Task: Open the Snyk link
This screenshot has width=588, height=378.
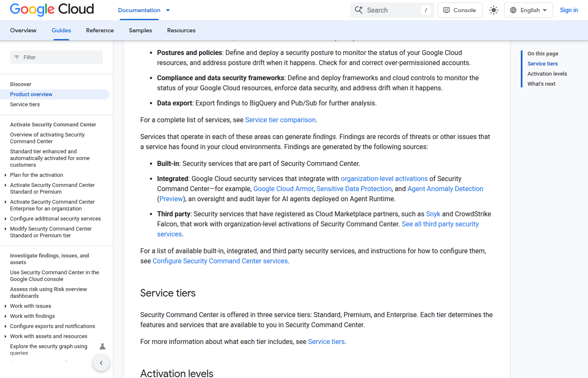Action: tap(433, 214)
